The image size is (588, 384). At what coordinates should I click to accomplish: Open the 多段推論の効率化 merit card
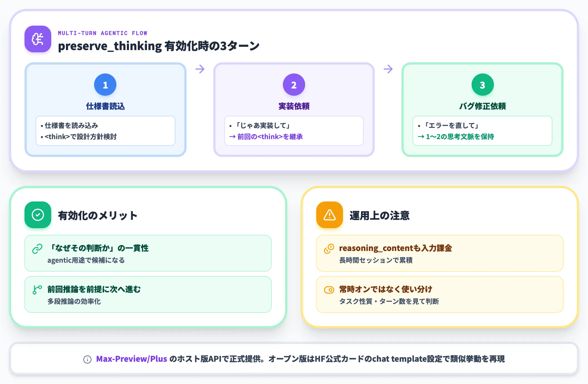point(148,294)
